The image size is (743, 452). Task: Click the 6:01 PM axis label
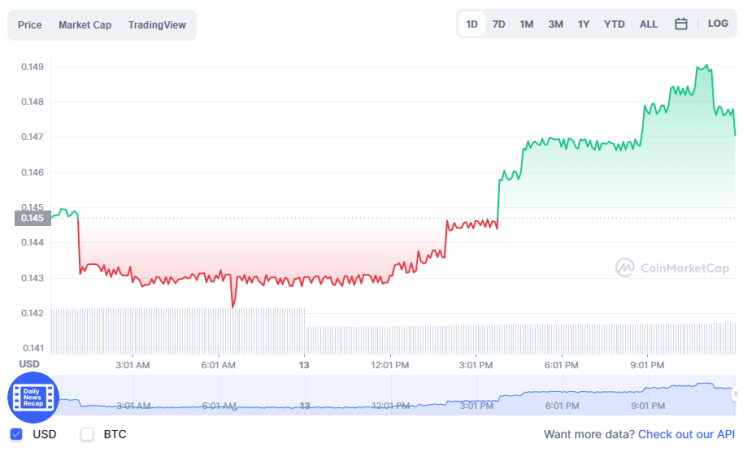pos(562,365)
